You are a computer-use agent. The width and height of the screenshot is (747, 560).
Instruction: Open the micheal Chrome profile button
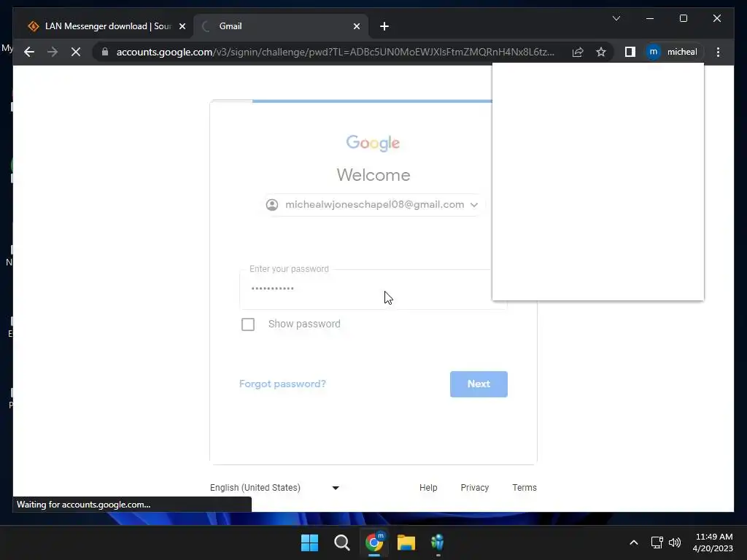pyautogui.click(x=673, y=52)
